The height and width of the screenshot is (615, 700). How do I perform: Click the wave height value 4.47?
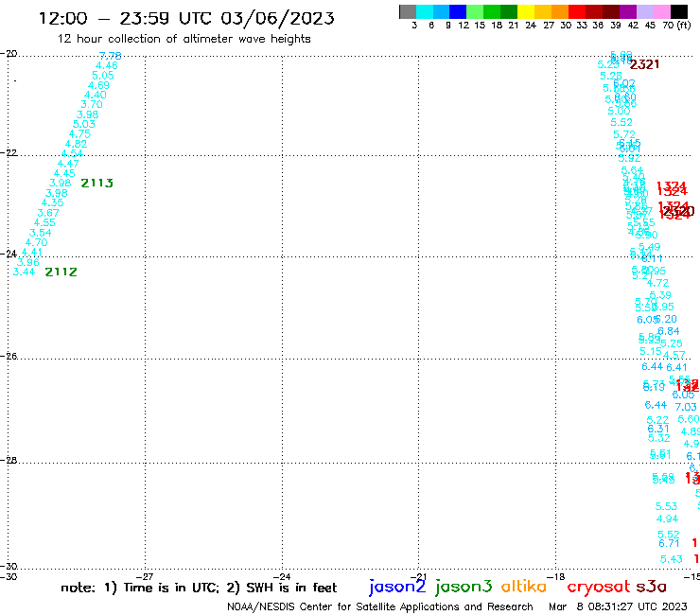click(68, 164)
